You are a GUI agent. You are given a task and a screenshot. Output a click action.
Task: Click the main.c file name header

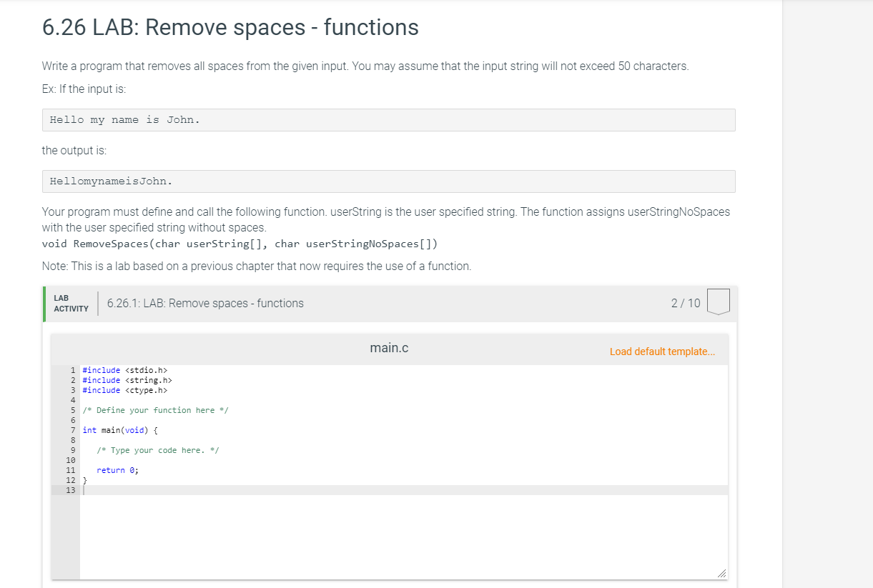pos(390,348)
